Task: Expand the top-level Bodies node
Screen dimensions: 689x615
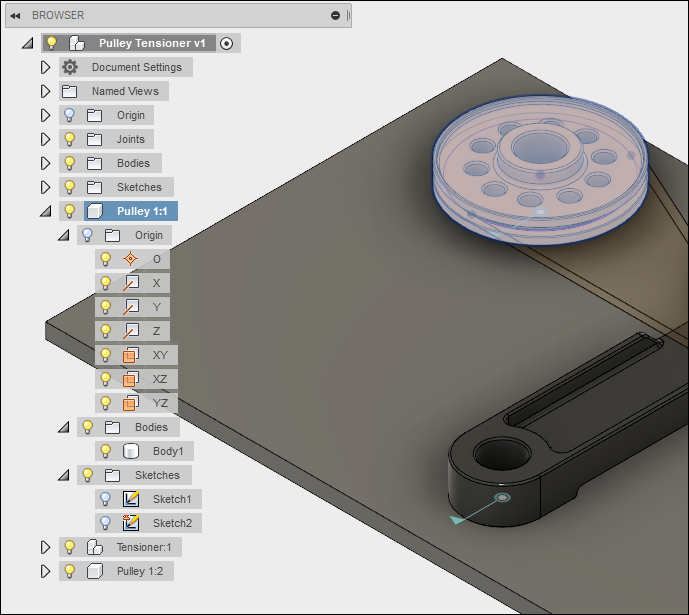Action: pos(45,163)
